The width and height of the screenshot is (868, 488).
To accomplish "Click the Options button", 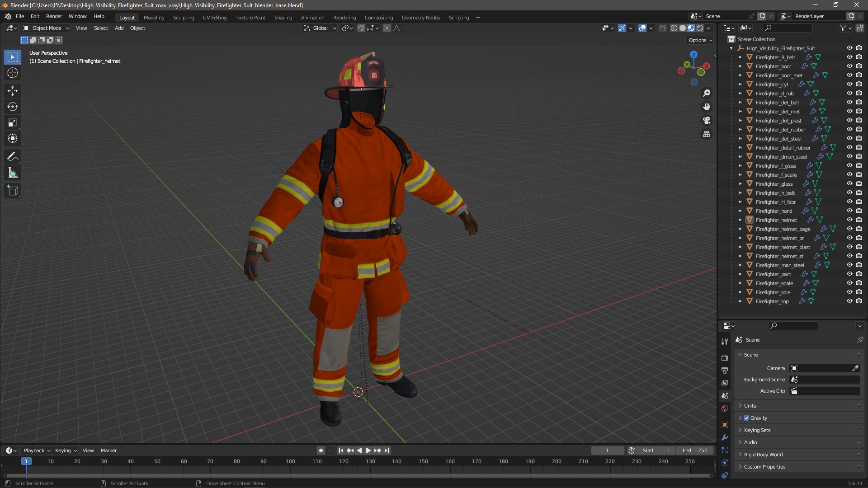I will (x=700, y=40).
